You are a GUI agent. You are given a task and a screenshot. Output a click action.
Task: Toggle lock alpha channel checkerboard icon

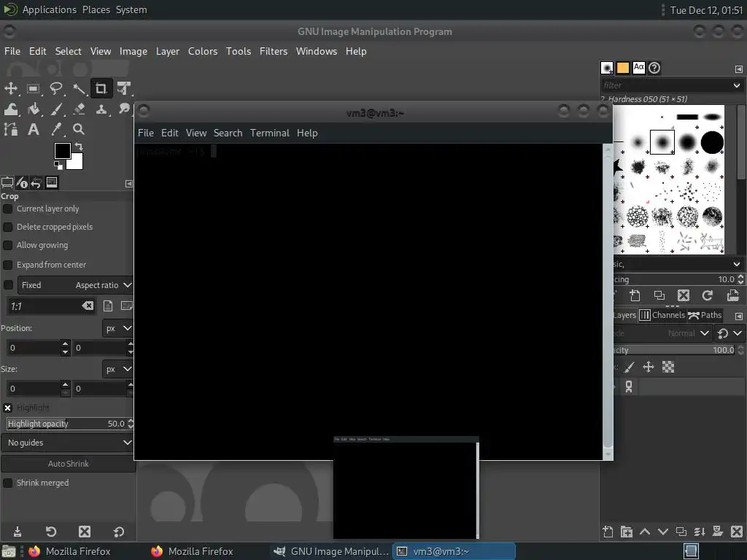(x=668, y=367)
